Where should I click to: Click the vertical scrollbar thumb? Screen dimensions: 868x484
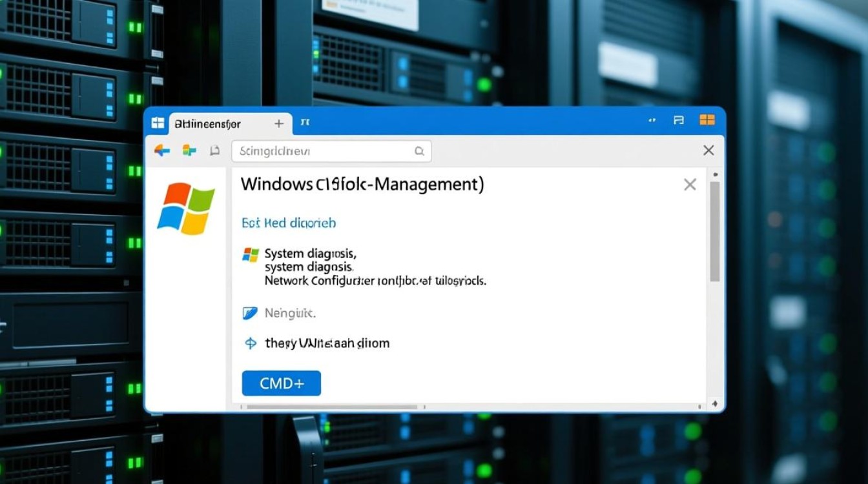(x=715, y=231)
